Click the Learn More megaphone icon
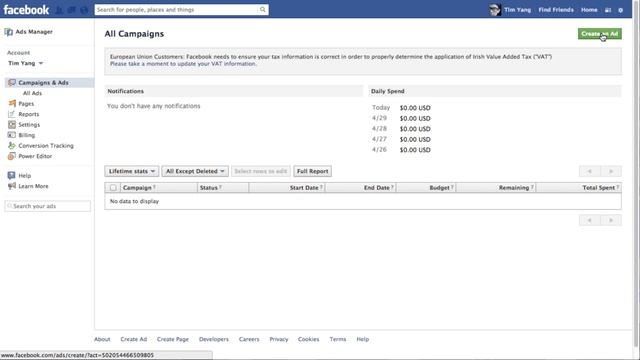This screenshot has height=360, width=640. click(11, 186)
